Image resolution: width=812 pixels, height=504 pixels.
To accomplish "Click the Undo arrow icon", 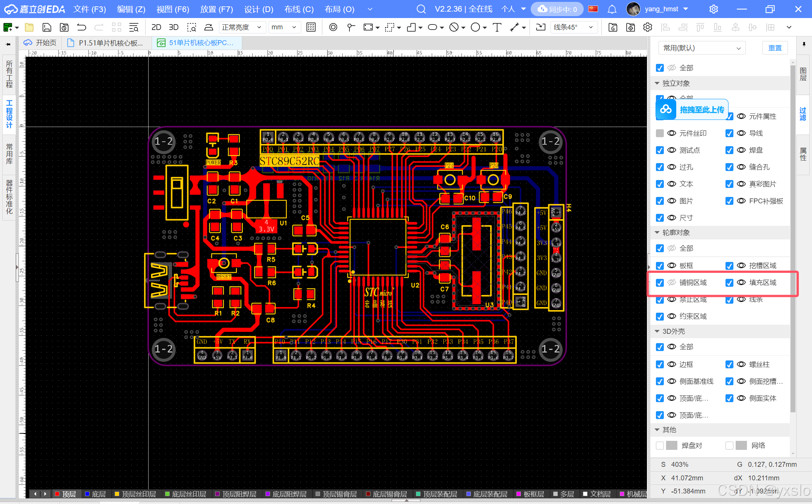I will coord(81,27).
